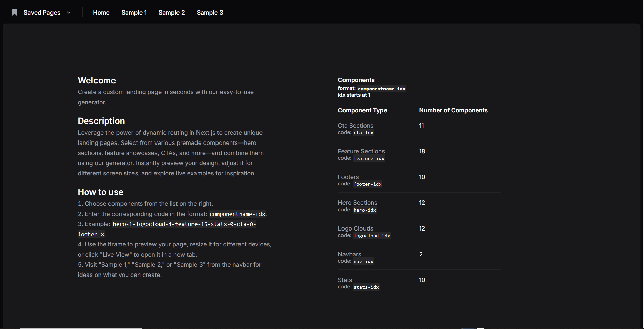Click the feature-idx code tag
644x329 pixels.
[369, 158]
